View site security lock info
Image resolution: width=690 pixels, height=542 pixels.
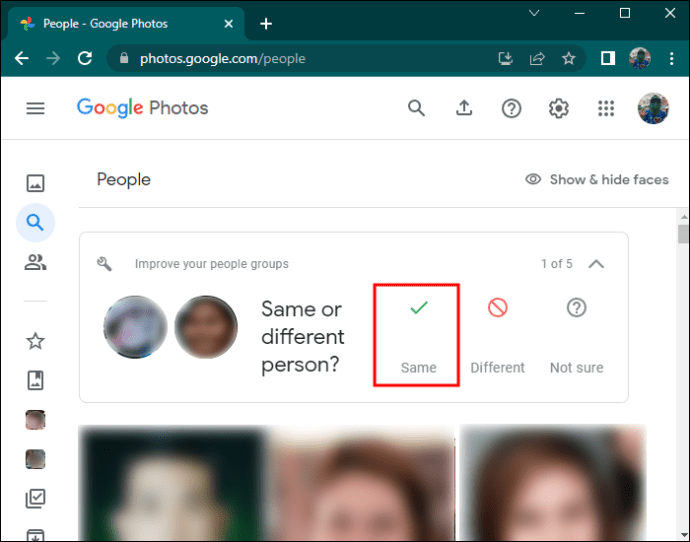click(x=124, y=59)
